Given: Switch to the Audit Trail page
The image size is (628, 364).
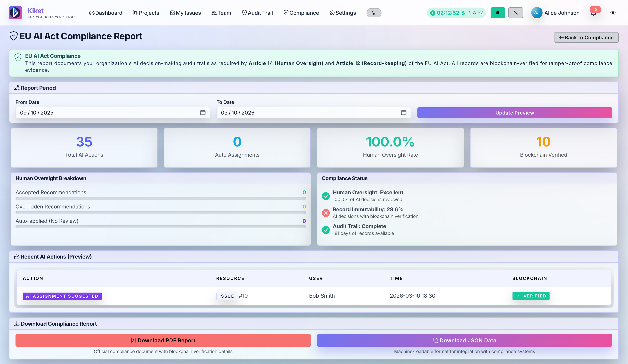Looking at the screenshot, I should tap(257, 13).
